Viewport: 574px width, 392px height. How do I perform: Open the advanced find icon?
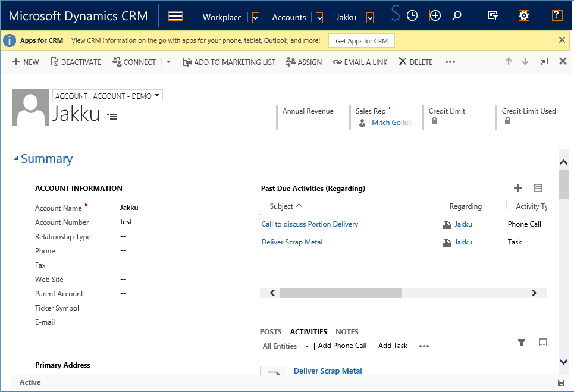coord(493,15)
